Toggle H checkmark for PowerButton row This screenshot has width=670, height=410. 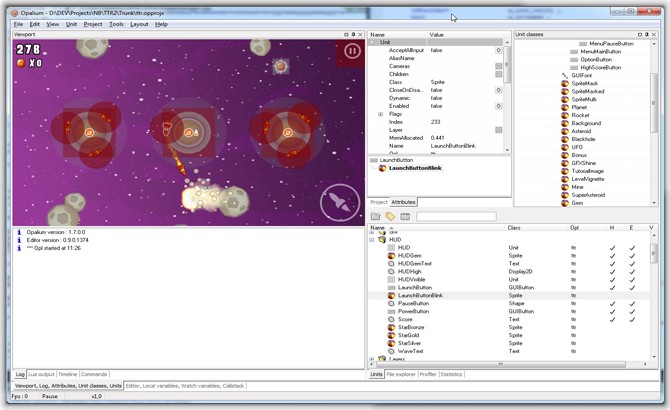click(612, 311)
